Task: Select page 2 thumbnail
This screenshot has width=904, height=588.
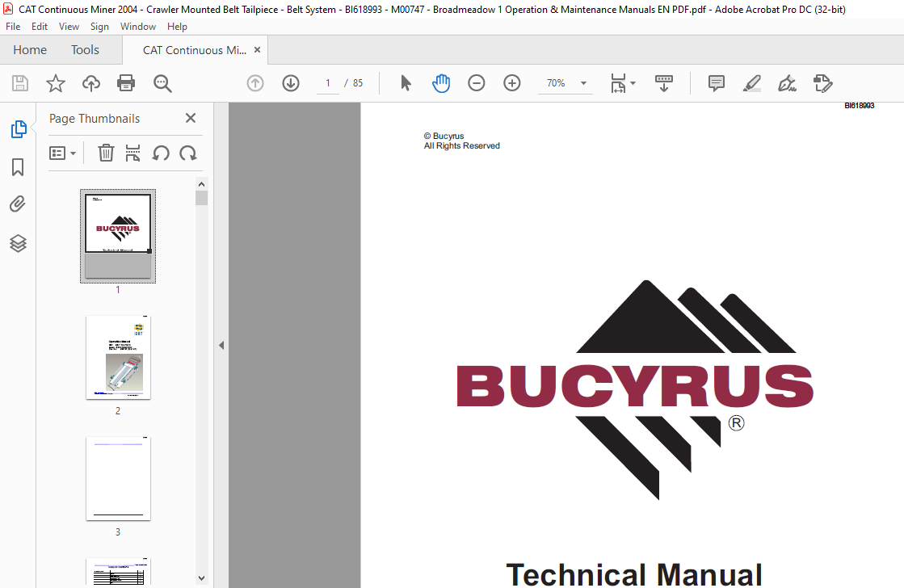Action: point(118,358)
